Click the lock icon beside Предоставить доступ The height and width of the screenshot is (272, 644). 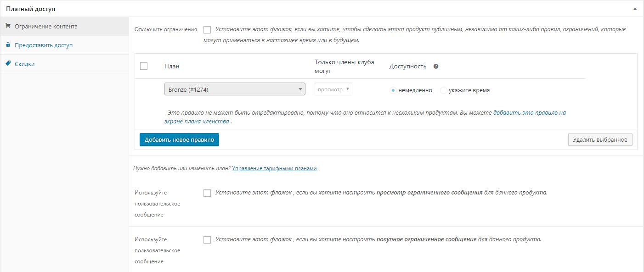[8, 45]
